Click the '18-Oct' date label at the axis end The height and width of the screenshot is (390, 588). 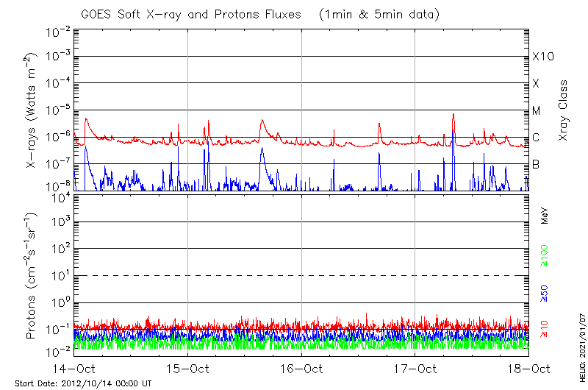528,368
